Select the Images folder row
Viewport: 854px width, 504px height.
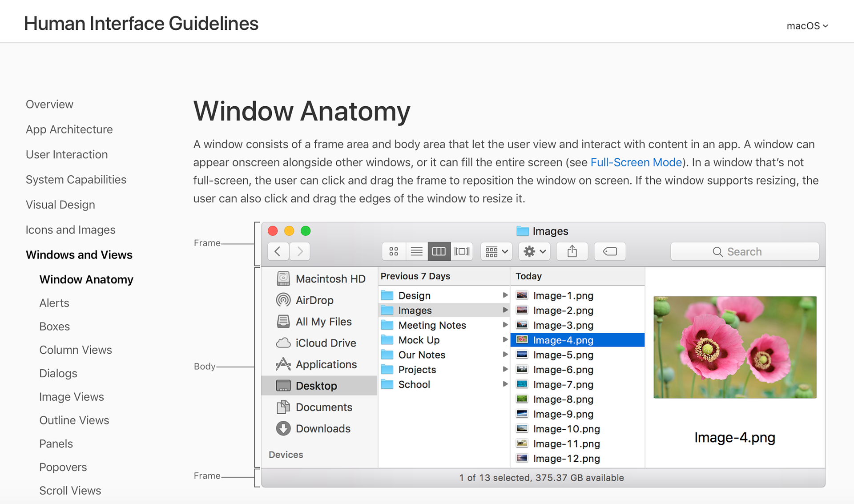[x=444, y=310]
